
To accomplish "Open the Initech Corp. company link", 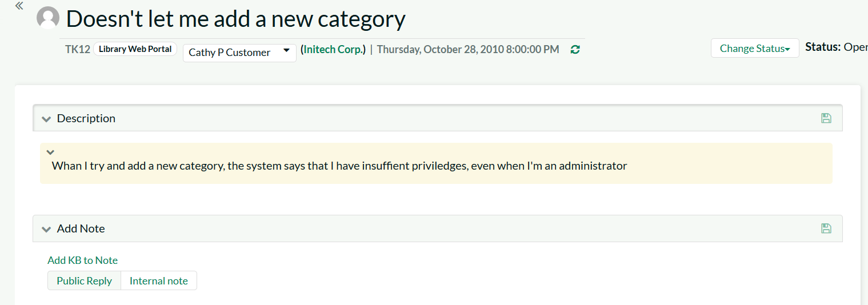I will 333,50.
